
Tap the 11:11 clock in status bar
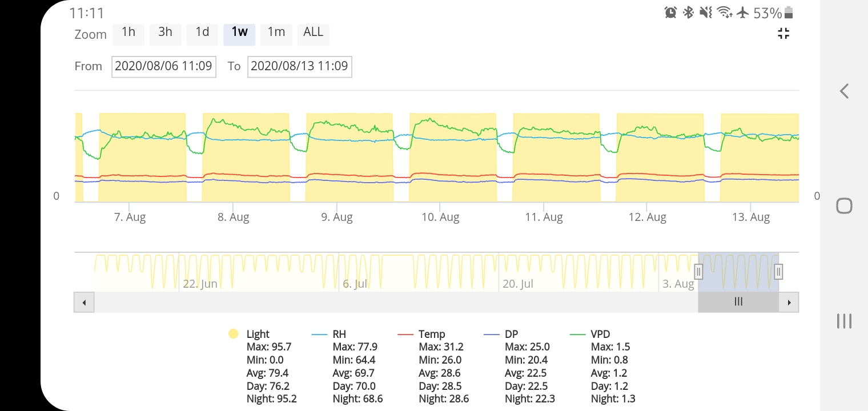tap(87, 13)
